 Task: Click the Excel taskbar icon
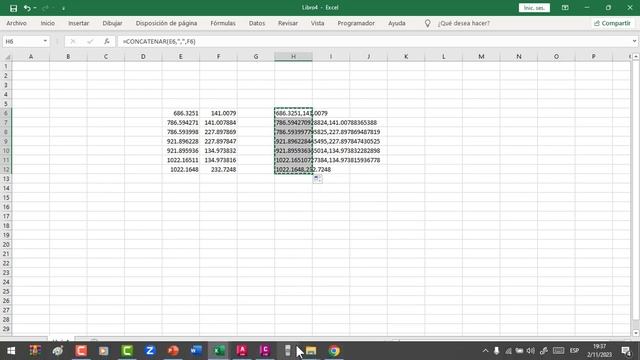click(x=219, y=351)
